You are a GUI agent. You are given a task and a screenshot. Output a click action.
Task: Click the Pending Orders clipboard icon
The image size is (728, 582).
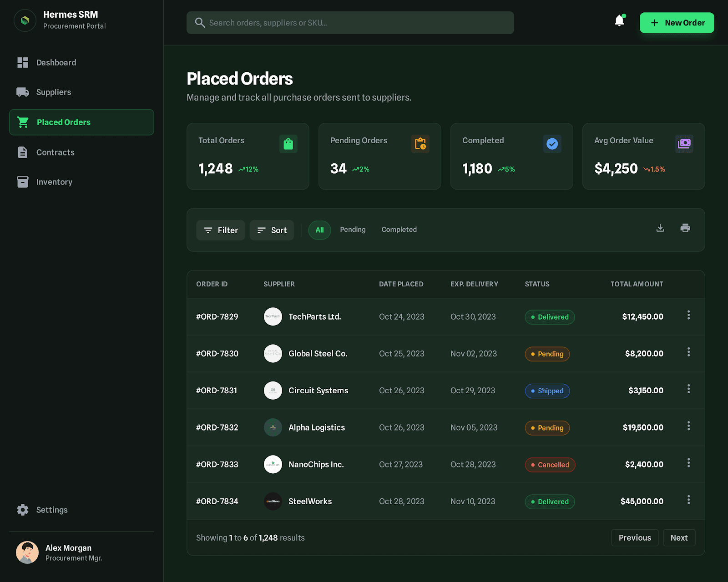pos(420,144)
